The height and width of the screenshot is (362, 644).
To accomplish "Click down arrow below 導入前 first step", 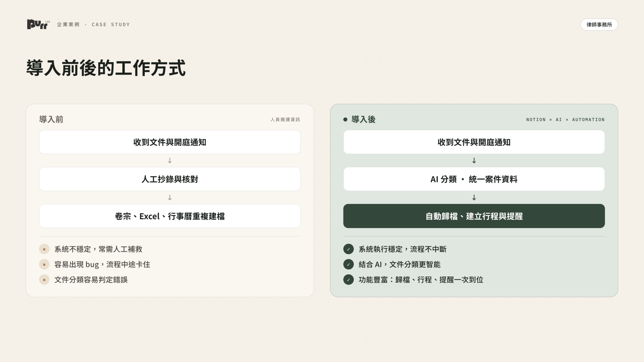I will pyautogui.click(x=170, y=160).
